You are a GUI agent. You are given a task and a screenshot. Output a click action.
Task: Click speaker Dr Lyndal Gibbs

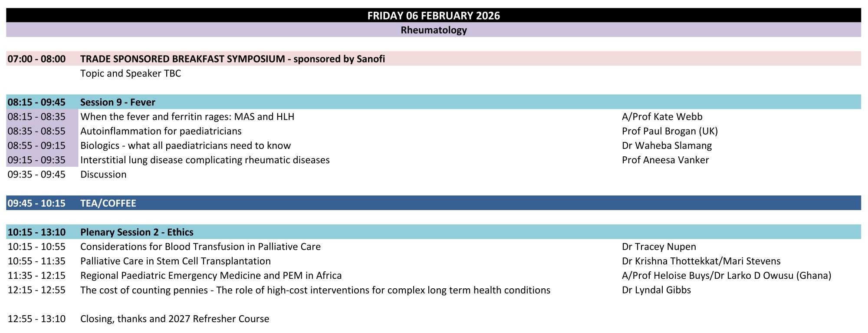656,290
